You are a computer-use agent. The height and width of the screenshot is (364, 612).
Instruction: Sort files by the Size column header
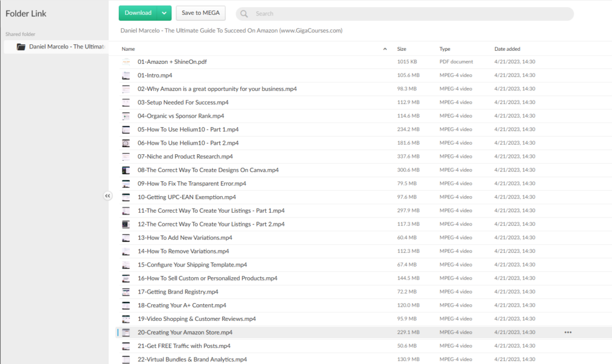[402, 49]
